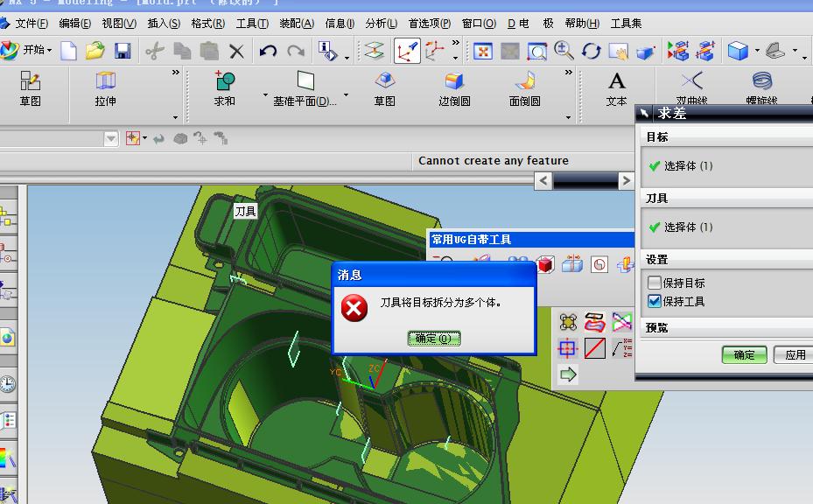
Task: Click the Redo arrow icon
Action: (296, 51)
